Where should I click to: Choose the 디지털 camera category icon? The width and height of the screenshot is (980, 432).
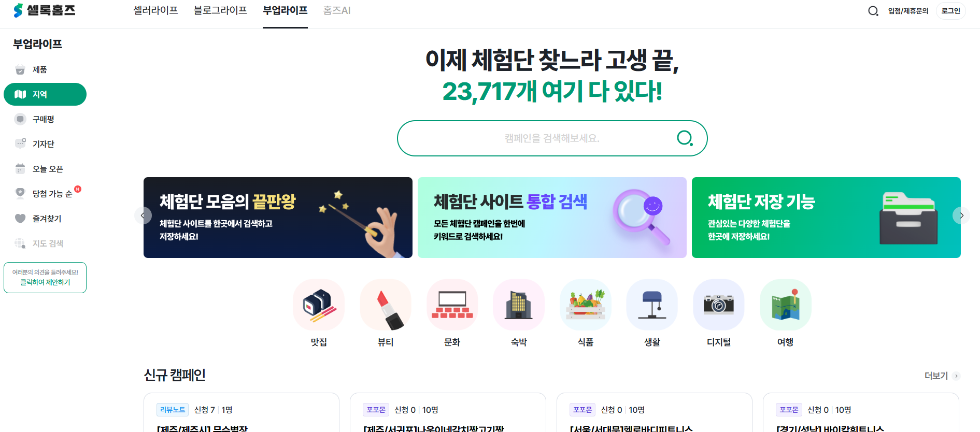[719, 305]
